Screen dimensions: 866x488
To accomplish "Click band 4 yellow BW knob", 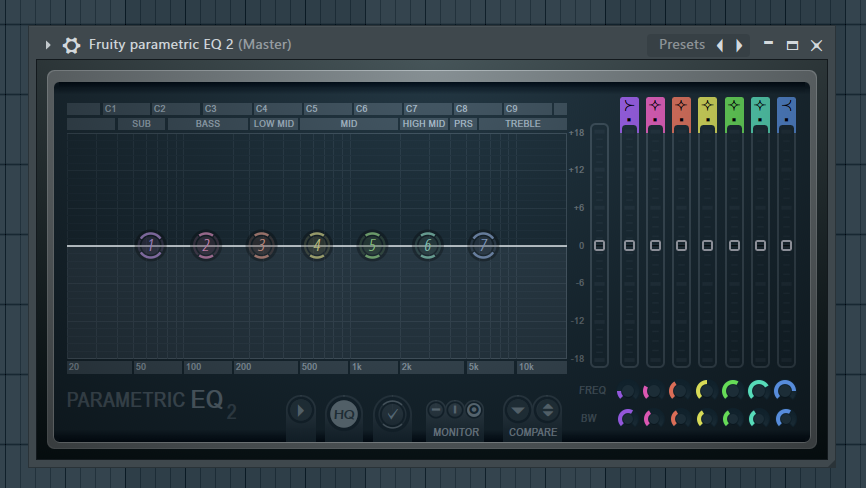I will click(x=705, y=418).
